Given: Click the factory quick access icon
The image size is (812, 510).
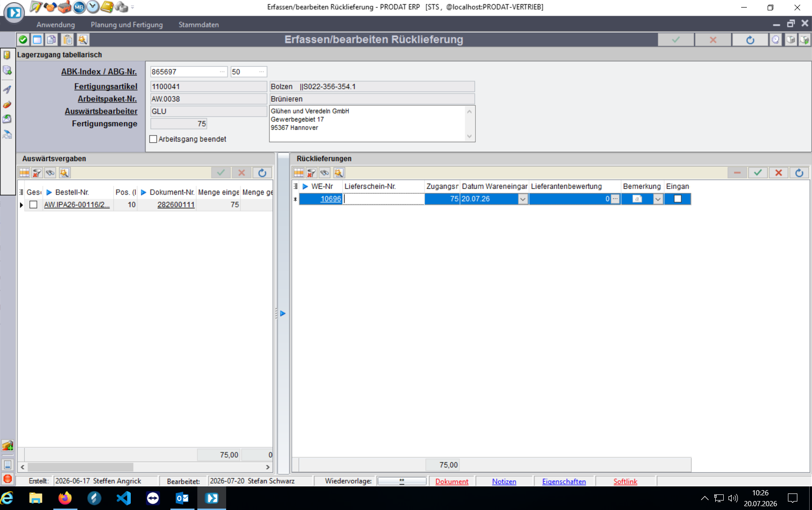Looking at the screenshot, I should click(65, 7).
